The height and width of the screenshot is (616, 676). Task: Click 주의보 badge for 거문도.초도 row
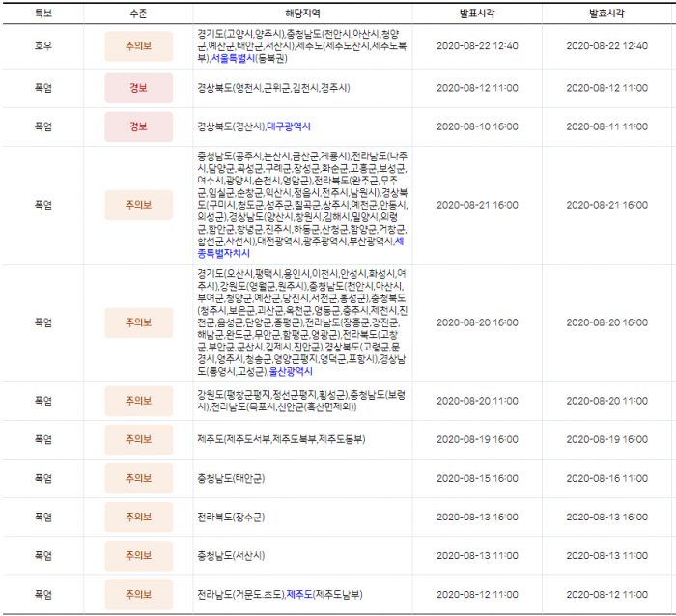pyautogui.click(x=138, y=595)
